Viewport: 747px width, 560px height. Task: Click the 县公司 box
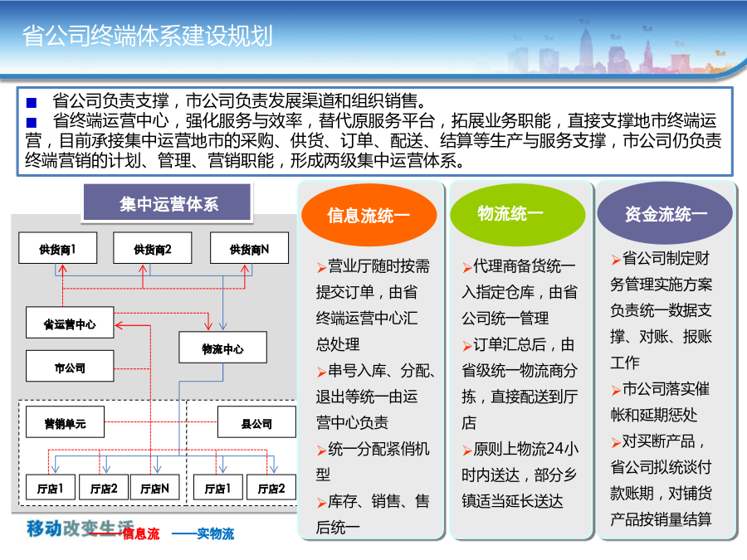point(256,422)
